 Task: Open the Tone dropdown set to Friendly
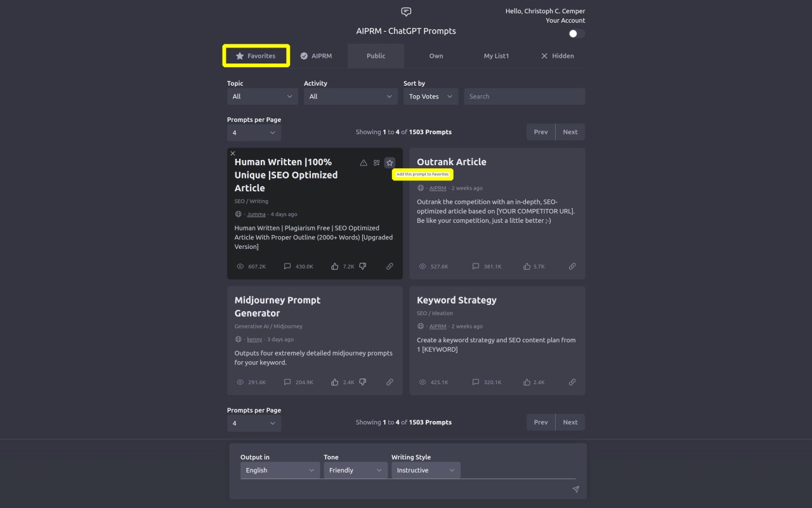tap(355, 471)
